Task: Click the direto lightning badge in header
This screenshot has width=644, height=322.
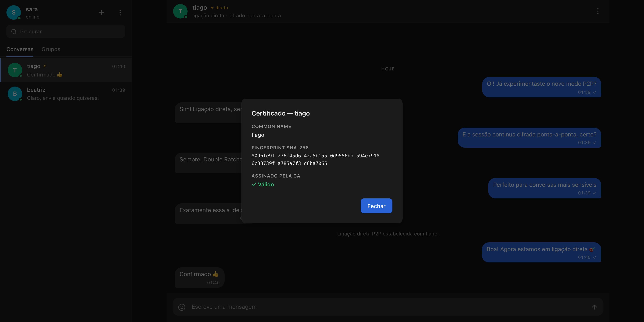Action: click(x=219, y=8)
